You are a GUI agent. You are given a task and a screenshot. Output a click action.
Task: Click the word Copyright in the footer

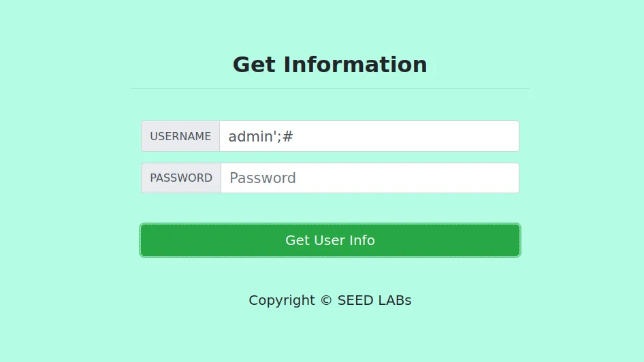point(281,300)
